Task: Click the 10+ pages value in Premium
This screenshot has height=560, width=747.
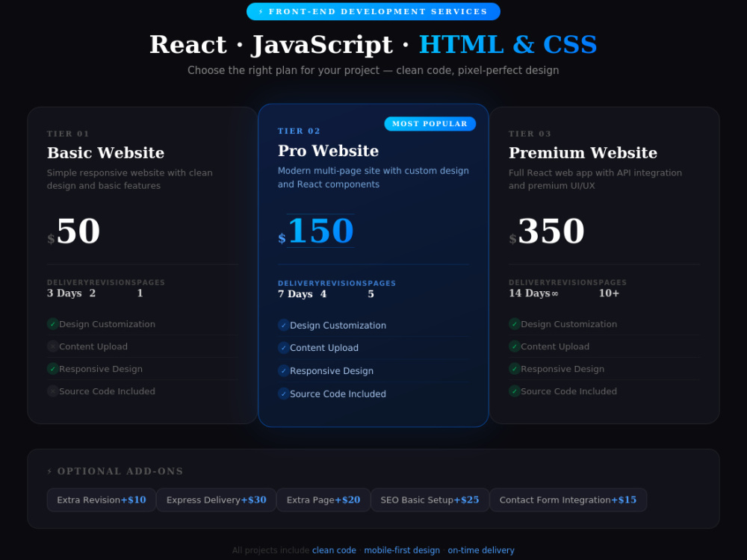Action: click(x=609, y=293)
